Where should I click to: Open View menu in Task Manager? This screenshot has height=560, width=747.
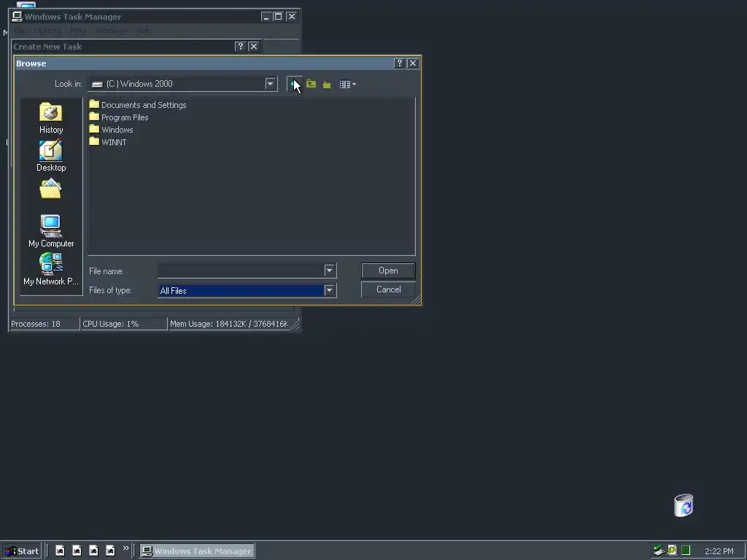(78, 31)
